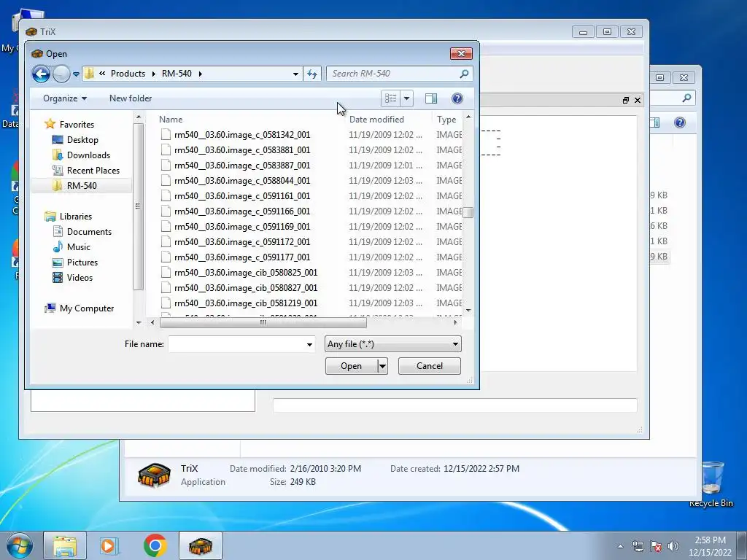Open Help with the question mark icon

[x=457, y=98]
